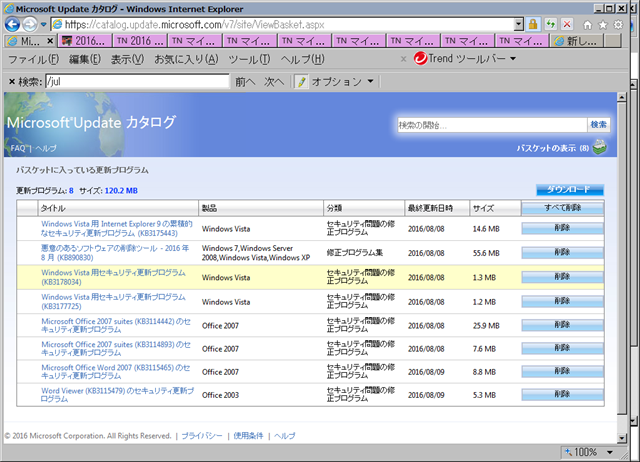Click the catalog 検索 button

coord(598,125)
